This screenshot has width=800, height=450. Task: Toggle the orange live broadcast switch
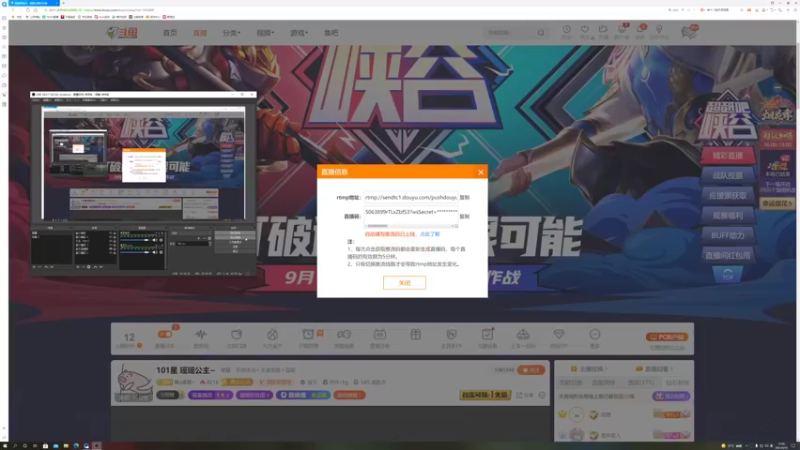165,335
